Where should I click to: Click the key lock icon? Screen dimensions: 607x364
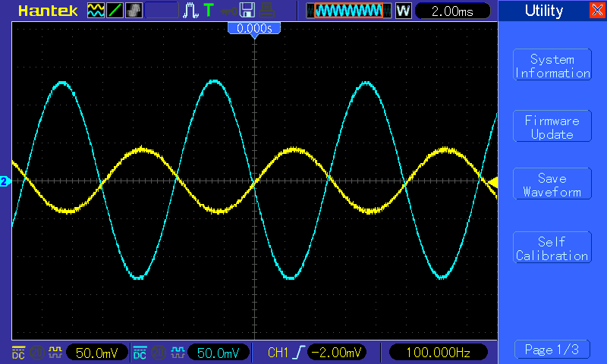click(x=229, y=11)
